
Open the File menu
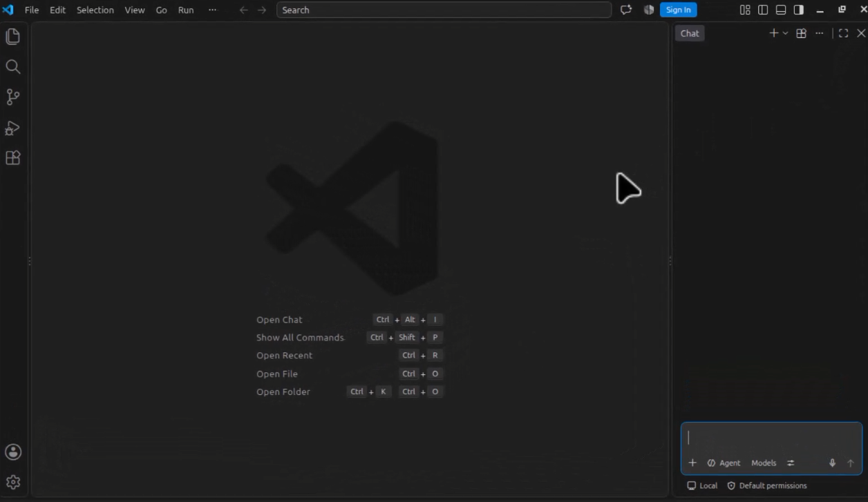32,10
